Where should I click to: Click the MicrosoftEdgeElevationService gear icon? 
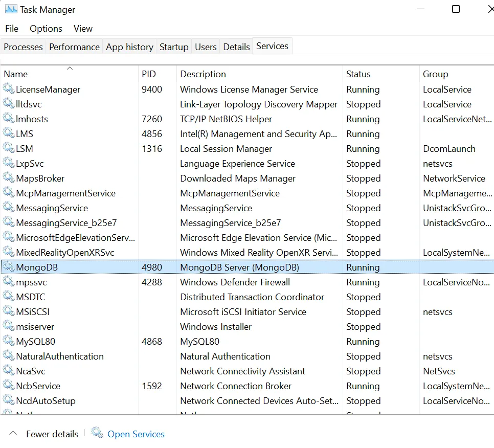(9, 237)
